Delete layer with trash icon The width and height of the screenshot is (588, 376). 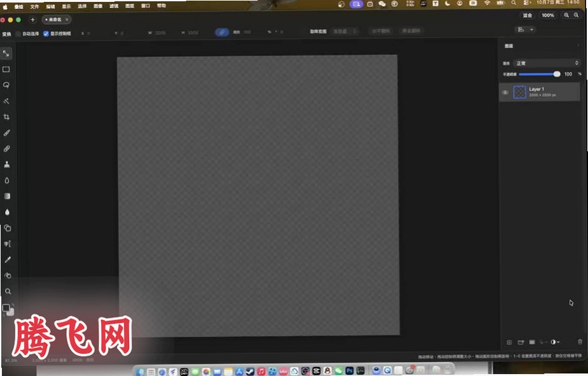[580, 342]
